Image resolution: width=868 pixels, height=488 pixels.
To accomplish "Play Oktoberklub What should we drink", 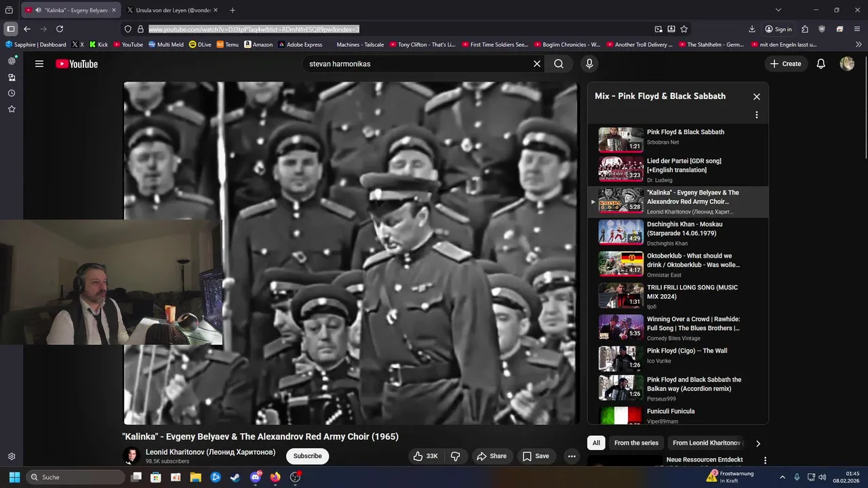I will pos(678,264).
